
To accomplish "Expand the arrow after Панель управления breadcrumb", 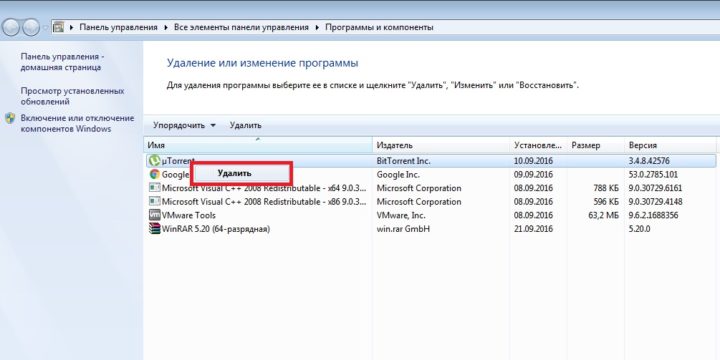I will [x=166, y=28].
